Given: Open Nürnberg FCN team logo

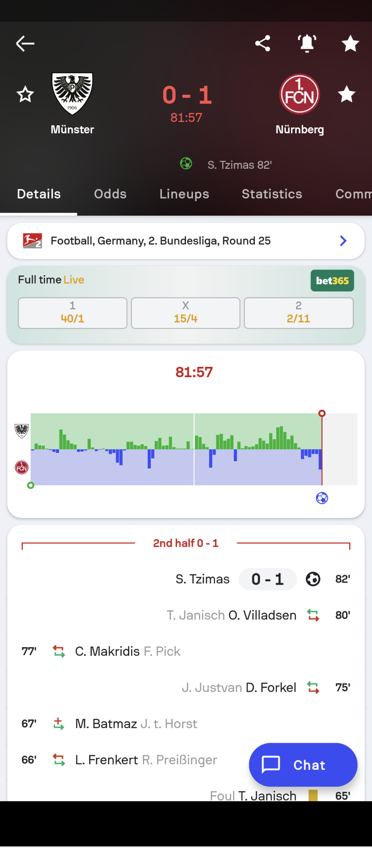Looking at the screenshot, I should click(x=300, y=94).
